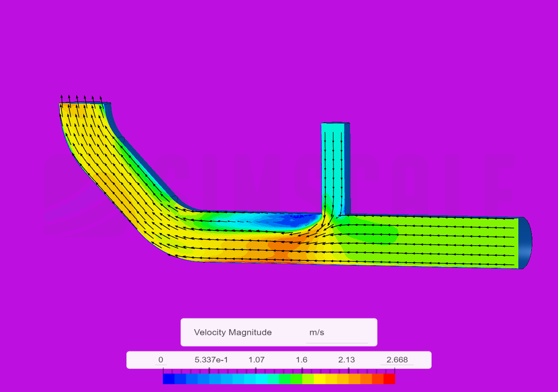Click the 1.07 legend tick label
The width and height of the screenshot is (558, 392).
click(x=256, y=360)
